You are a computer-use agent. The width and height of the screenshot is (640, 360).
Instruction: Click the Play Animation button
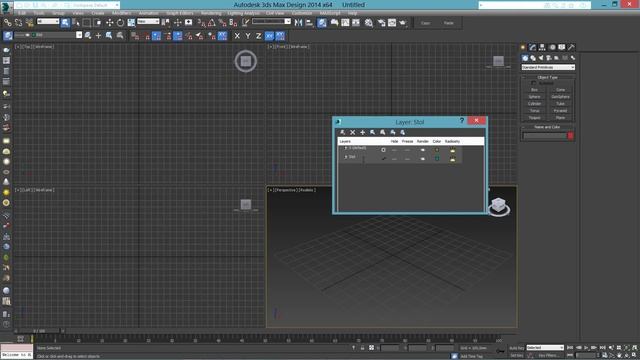(x=587, y=348)
